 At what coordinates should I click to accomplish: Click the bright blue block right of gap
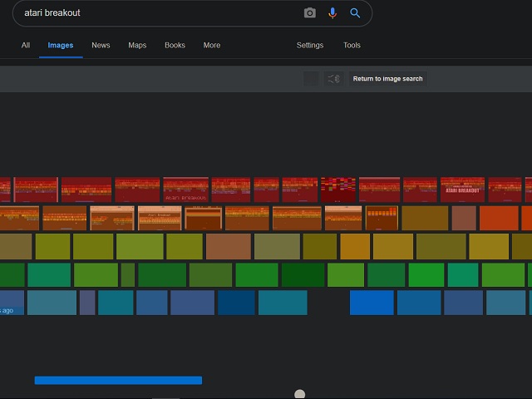tap(372, 303)
